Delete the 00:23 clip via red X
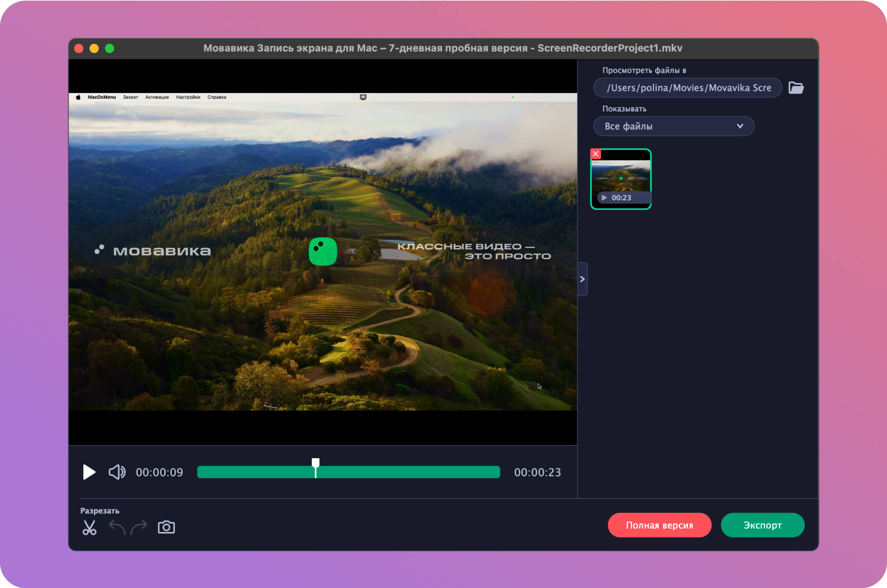Screen dimensions: 887x588 [x=595, y=154]
